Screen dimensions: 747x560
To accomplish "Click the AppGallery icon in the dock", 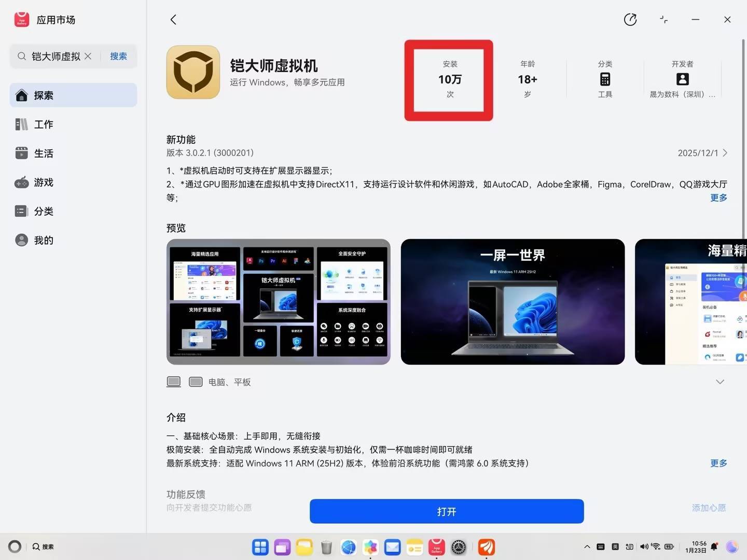I will coord(436,547).
